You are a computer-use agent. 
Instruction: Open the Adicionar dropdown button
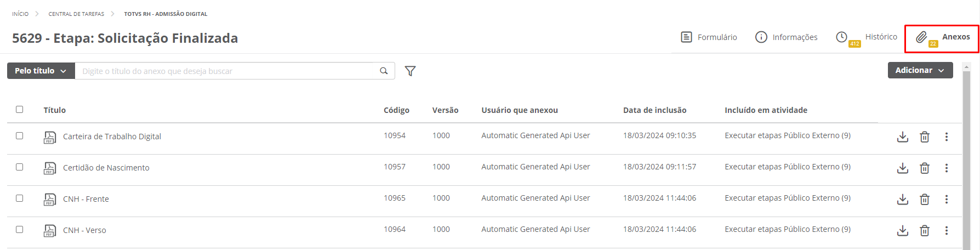pos(920,70)
